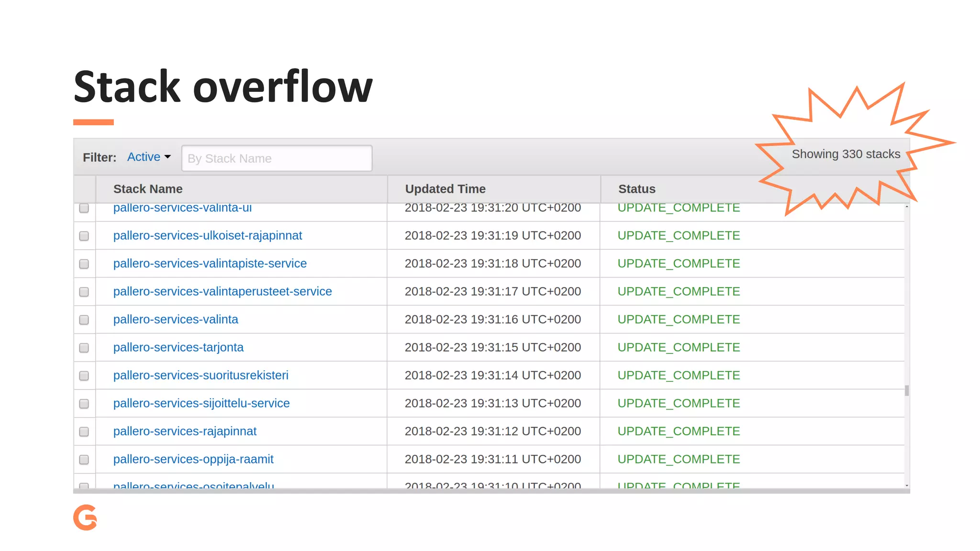Open the pallero-services-oppija-raamit stack
This screenshot has height=551, width=980.
193,459
